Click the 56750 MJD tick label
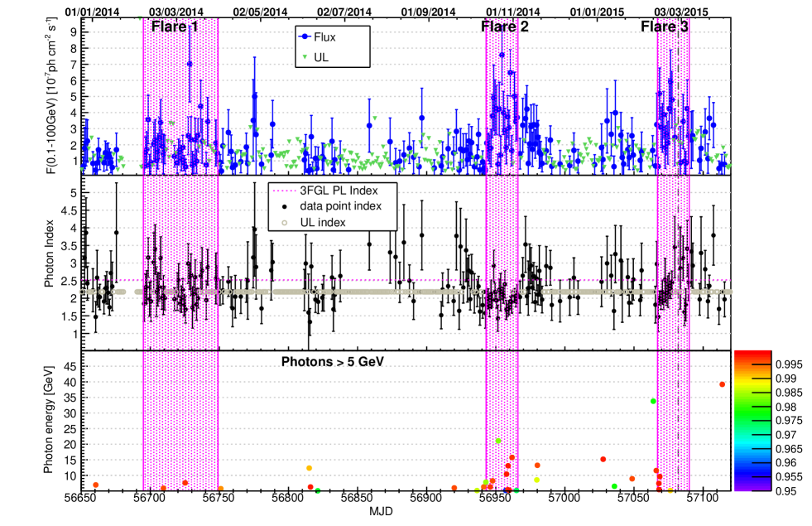 click(219, 499)
